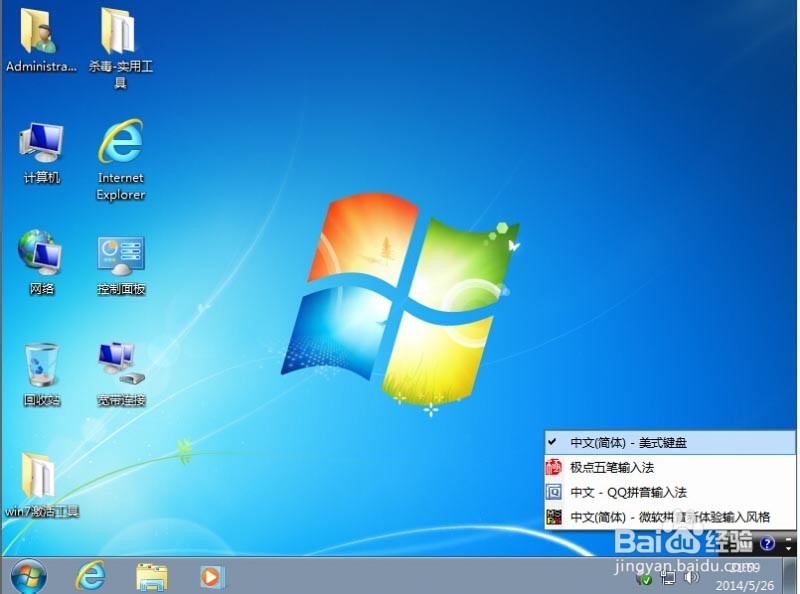Choose 中文 - QQ拼音输入法 from the menu
The width and height of the screenshot is (800, 594).
pyautogui.click(x=669, y=492)
